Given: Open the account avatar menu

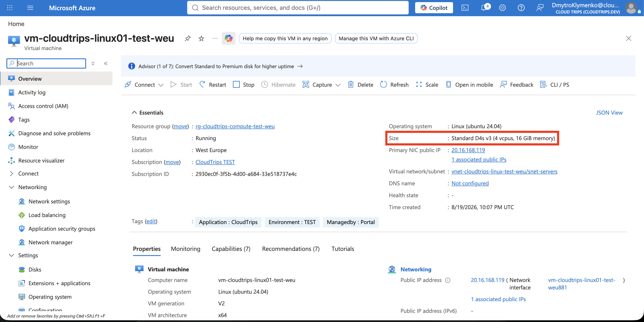Looking at the screenshot, I should [x=631, y=8].
